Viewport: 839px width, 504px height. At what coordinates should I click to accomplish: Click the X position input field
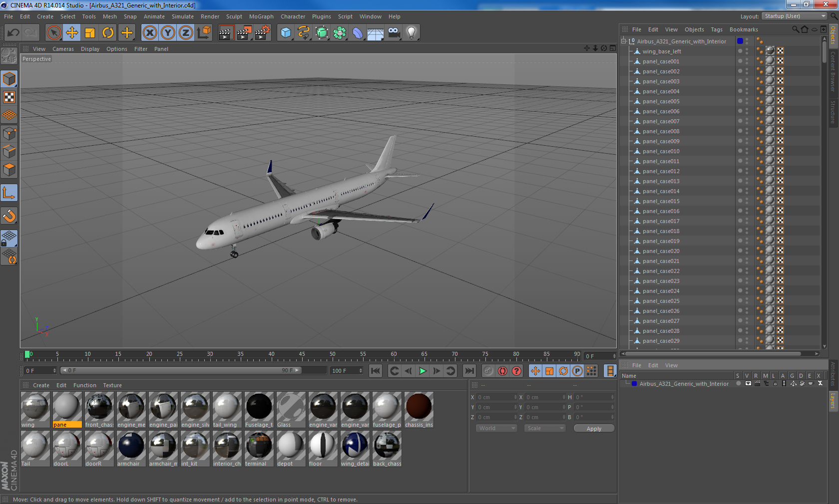496,397
